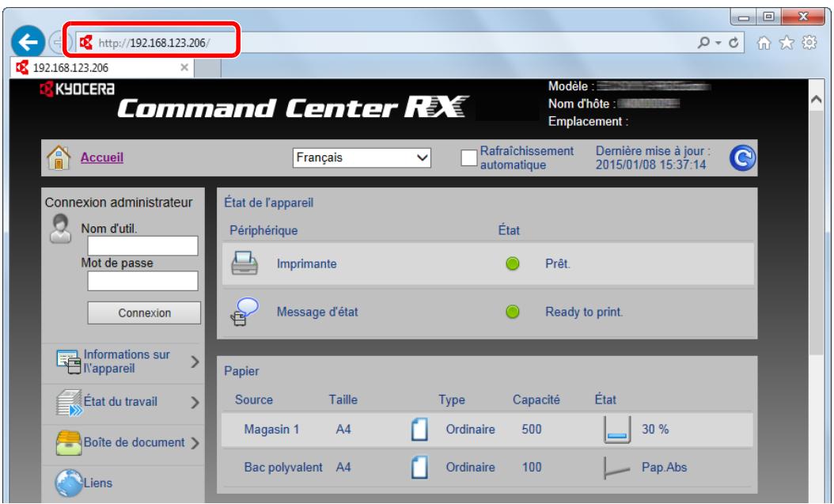Screen dimensions: 834x504
Task: Click the Imprimante label
Action: tap(306, 263)
